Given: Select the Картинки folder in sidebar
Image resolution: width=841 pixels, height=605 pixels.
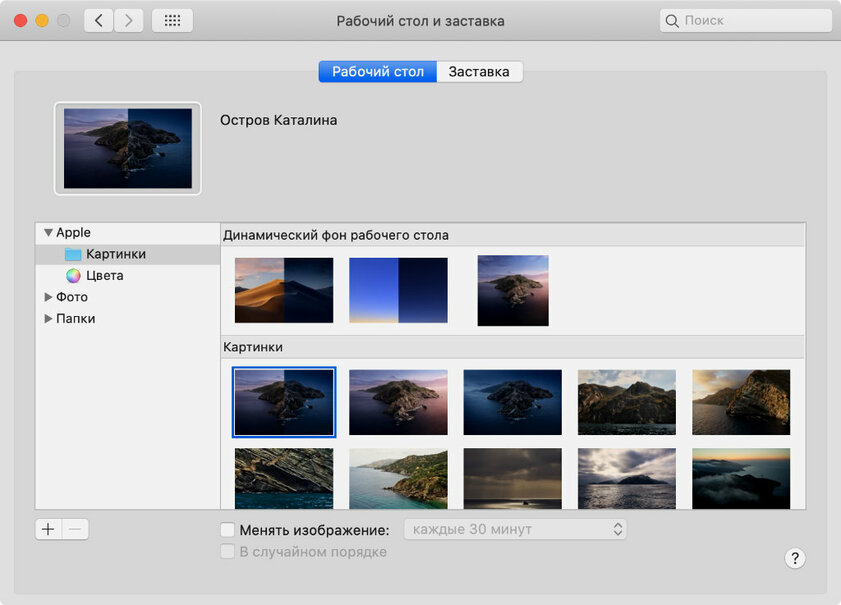Looking at the screenshot, I should click(x=115, y=254).
